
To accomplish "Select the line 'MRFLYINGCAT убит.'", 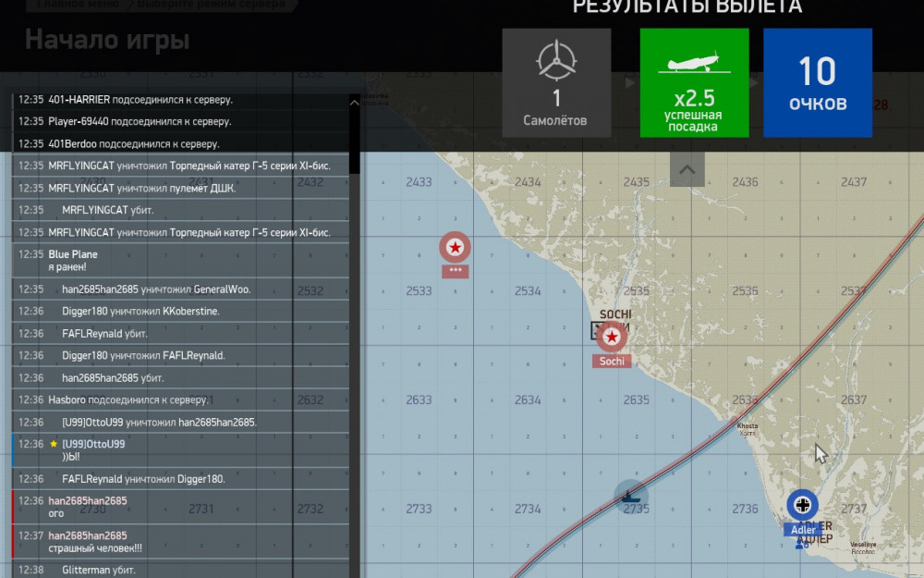I will (x=180, y=210).
